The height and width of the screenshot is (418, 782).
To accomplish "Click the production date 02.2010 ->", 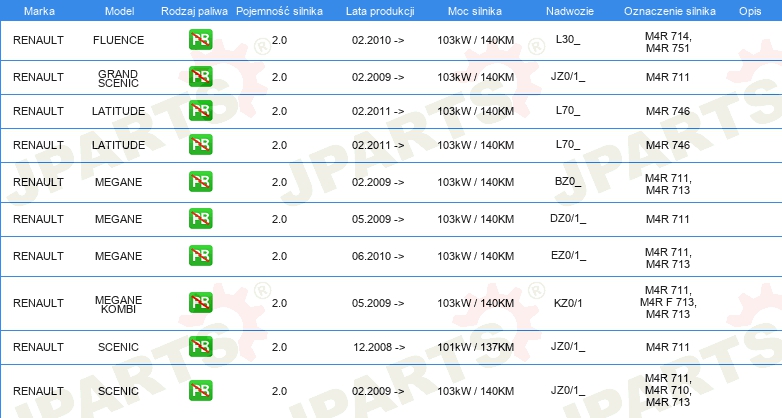I will pyautogui.click(x=378, y=40).
